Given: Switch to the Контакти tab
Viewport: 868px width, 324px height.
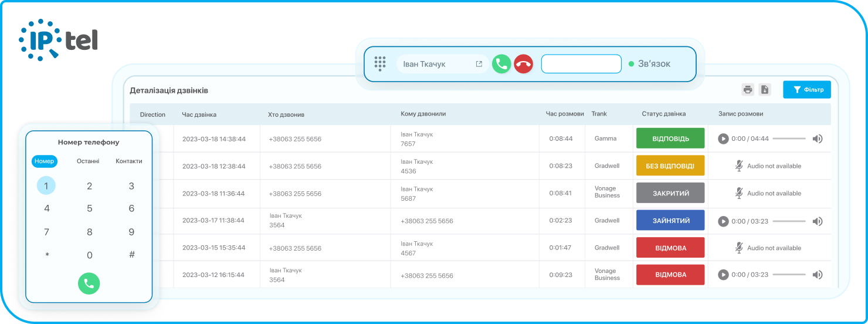Looking at the screenshot, I should coord(129,161).
